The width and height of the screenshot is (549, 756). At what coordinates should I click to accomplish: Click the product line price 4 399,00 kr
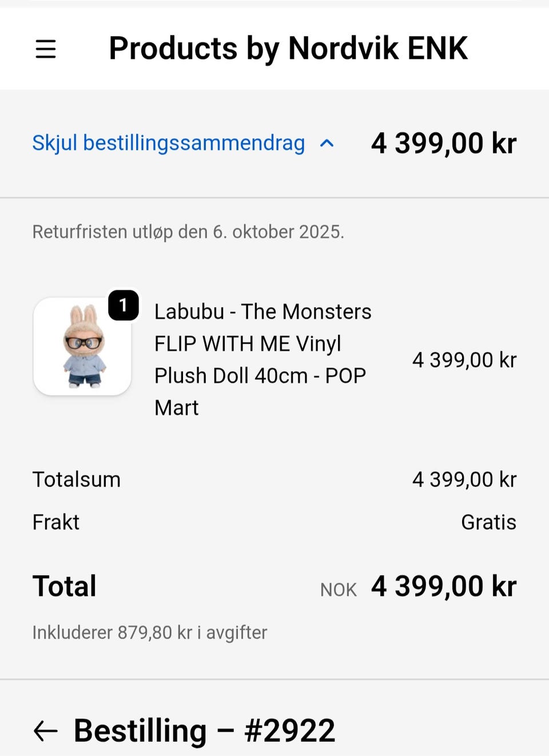pyautogui.click(x=464, y=360)
